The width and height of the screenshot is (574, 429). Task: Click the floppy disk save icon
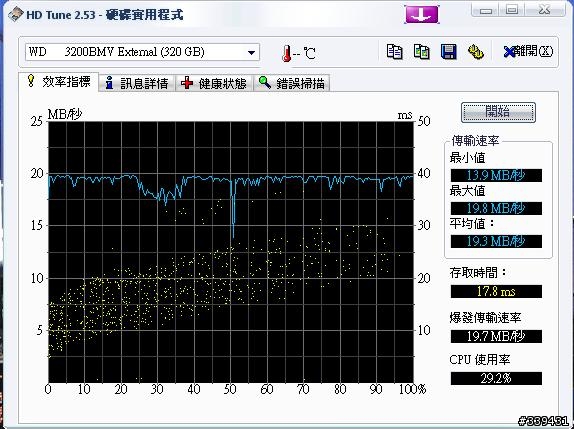(x=448, y=52)
